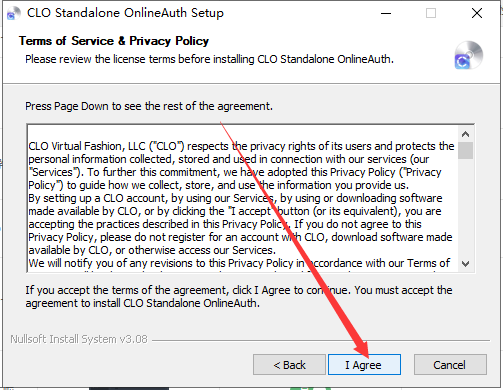Click the greyed-out maximize window button
The image size is (503, 390).
point(431,13)
